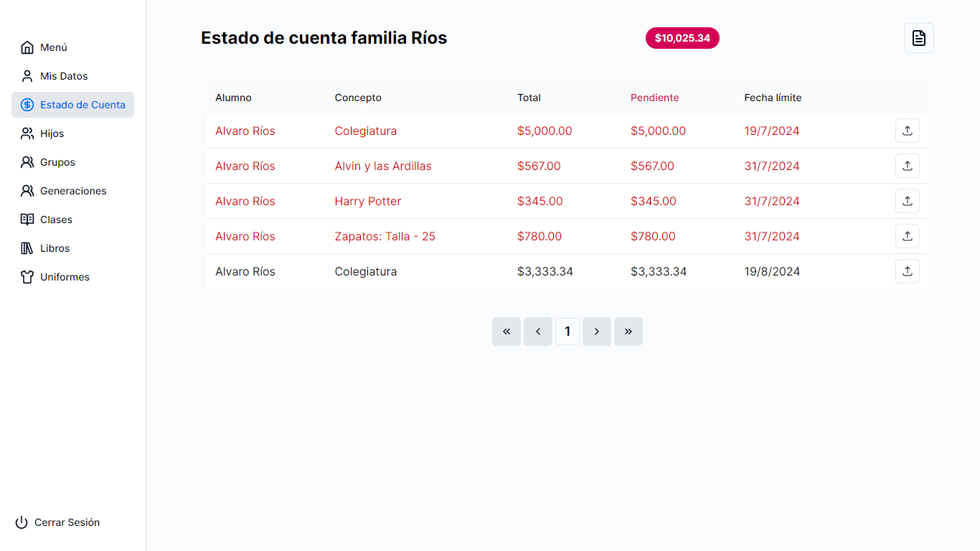The image size is (980, 551).
Task: Go to previous page arrow
Action: [x=537, y=331]
